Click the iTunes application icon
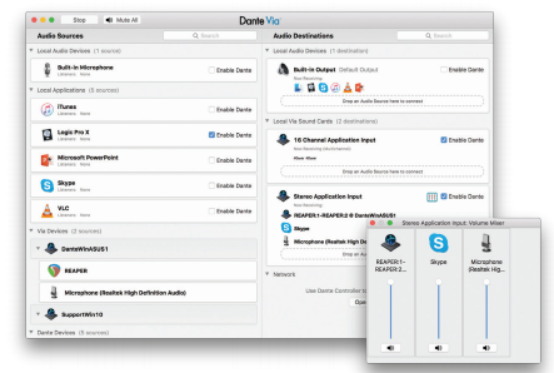 point(47,109)
